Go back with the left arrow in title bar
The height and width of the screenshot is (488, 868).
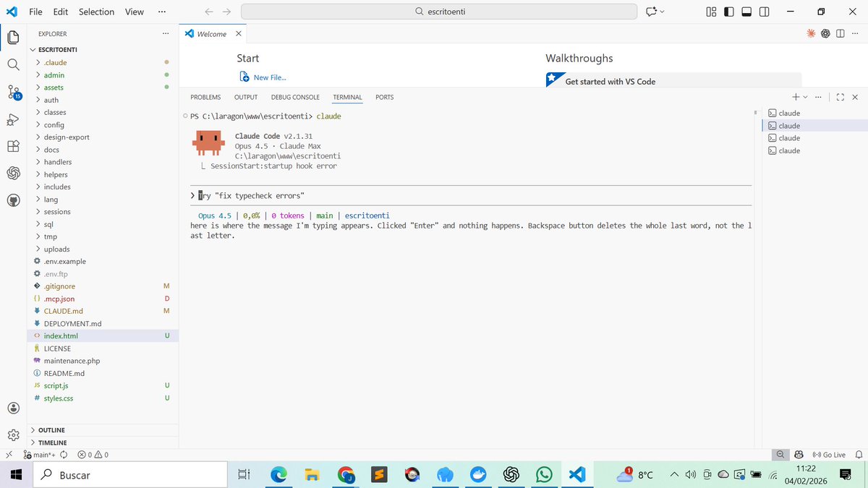click(209, 12)
